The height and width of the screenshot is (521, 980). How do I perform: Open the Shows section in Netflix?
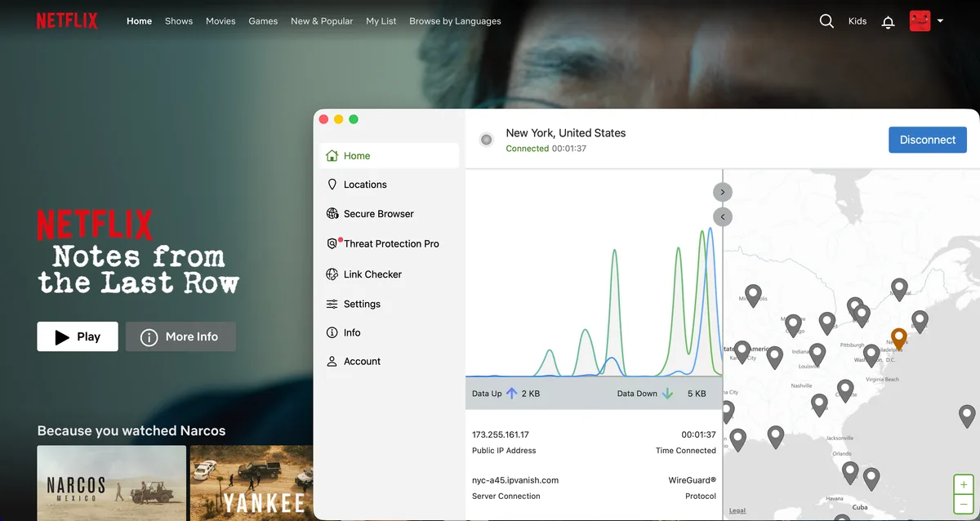[x=179, y=21]
